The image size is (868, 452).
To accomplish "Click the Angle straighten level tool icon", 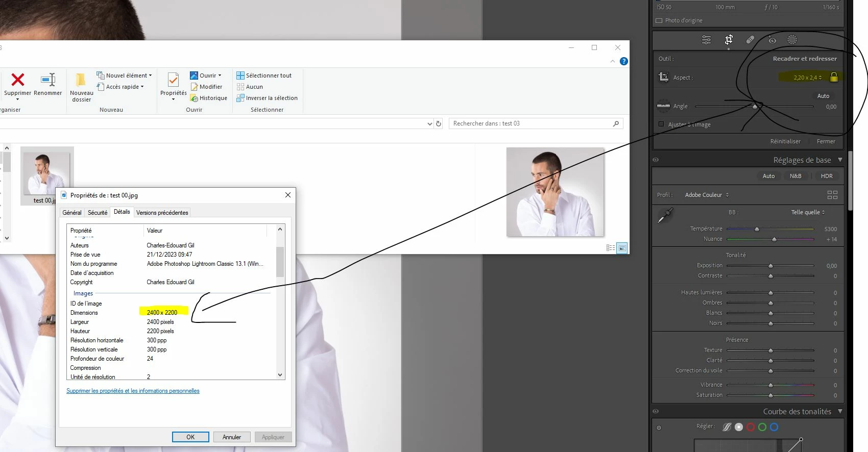I will [663, 106].
